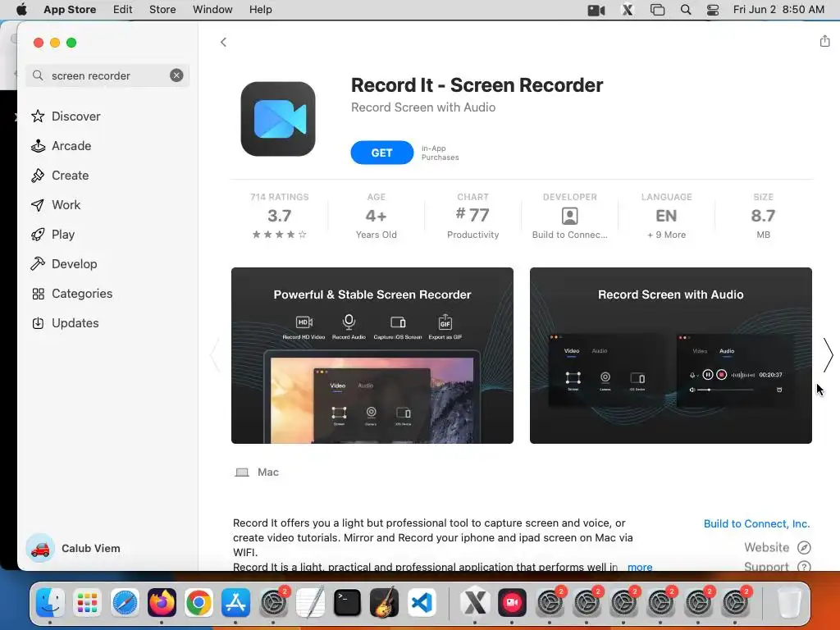Click the Categories grid icon
Viewport: 840px width, 630px height.
click(38, 294)
